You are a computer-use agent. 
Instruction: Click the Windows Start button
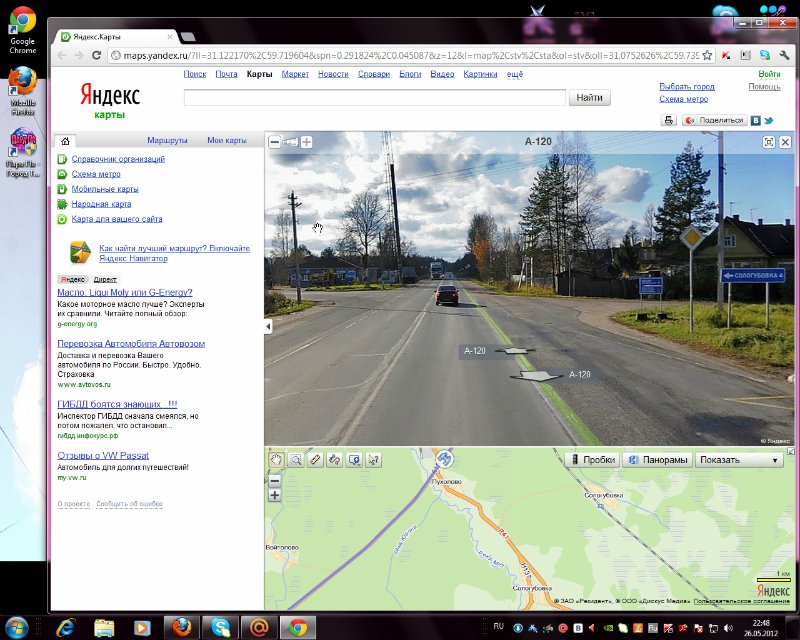tap(16, 627)
